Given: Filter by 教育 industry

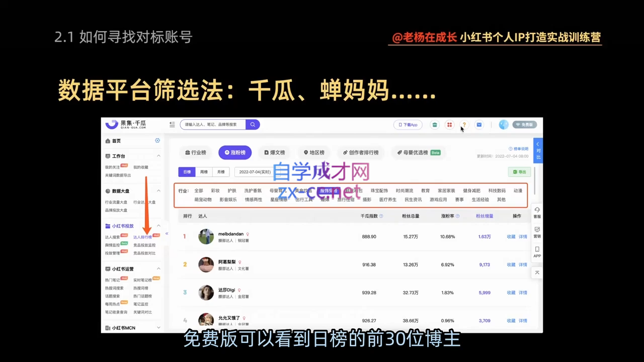Looking at the screenshot, I should (426, 191).
